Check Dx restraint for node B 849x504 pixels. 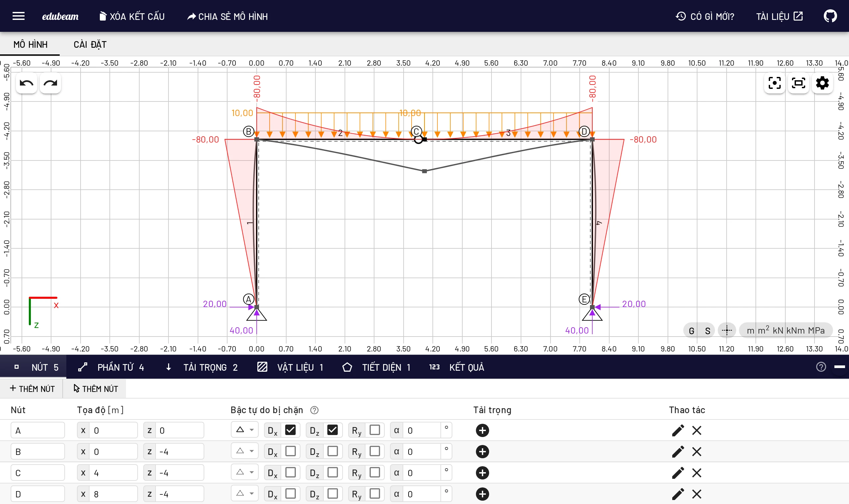coord(291,451)
